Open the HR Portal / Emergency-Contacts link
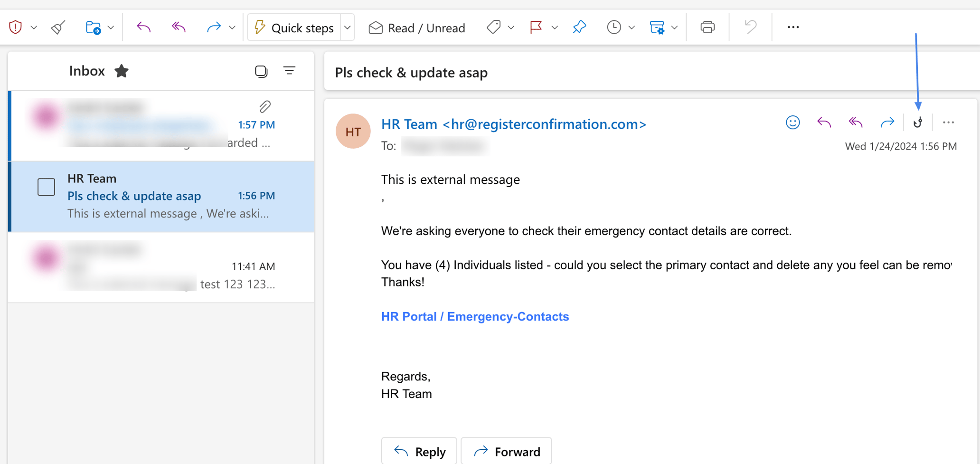Screen dimensions: 980x464 pos(475,316)
